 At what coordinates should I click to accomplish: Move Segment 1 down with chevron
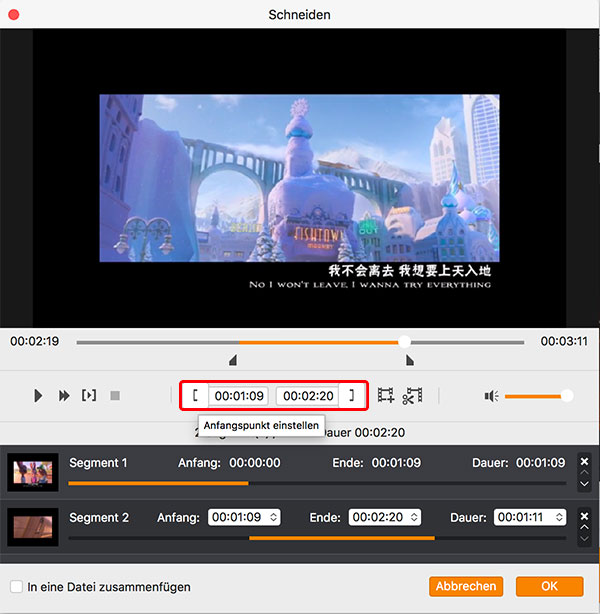tap(584, 484)
